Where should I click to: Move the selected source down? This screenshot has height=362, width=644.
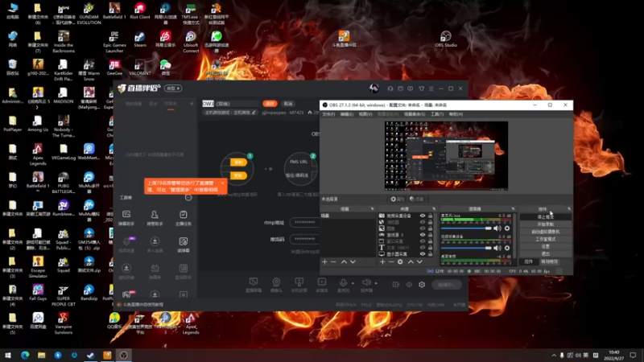[x=419, y=262]
